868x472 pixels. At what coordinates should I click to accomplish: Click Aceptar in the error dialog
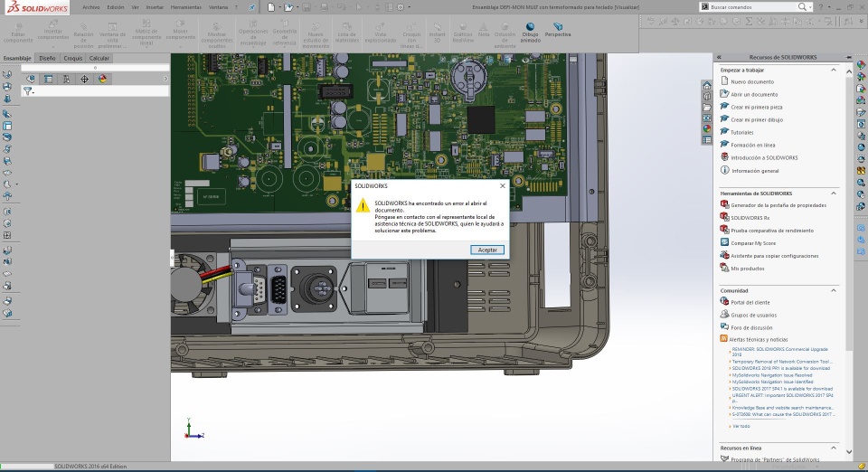point(487,250)
